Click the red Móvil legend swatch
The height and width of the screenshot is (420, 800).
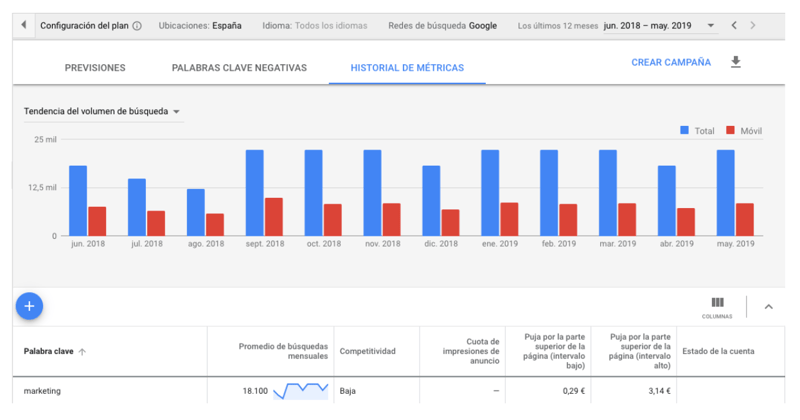point(730,131)
